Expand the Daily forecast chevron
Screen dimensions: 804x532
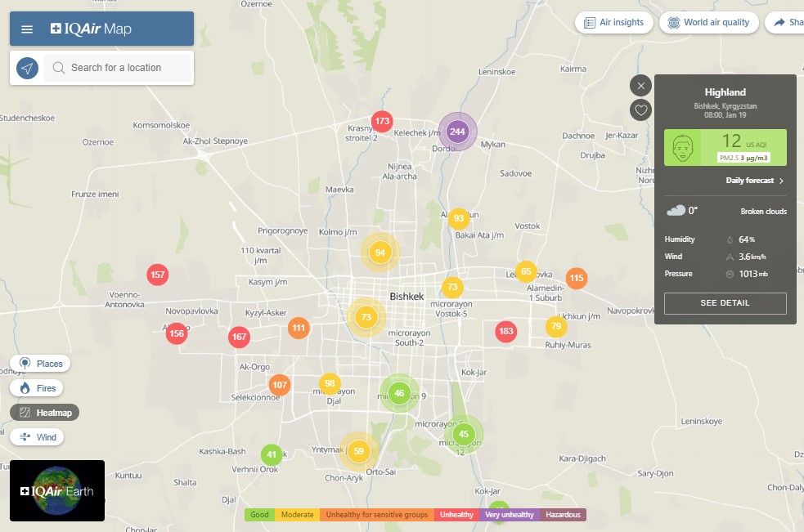(x=780, y=181)
